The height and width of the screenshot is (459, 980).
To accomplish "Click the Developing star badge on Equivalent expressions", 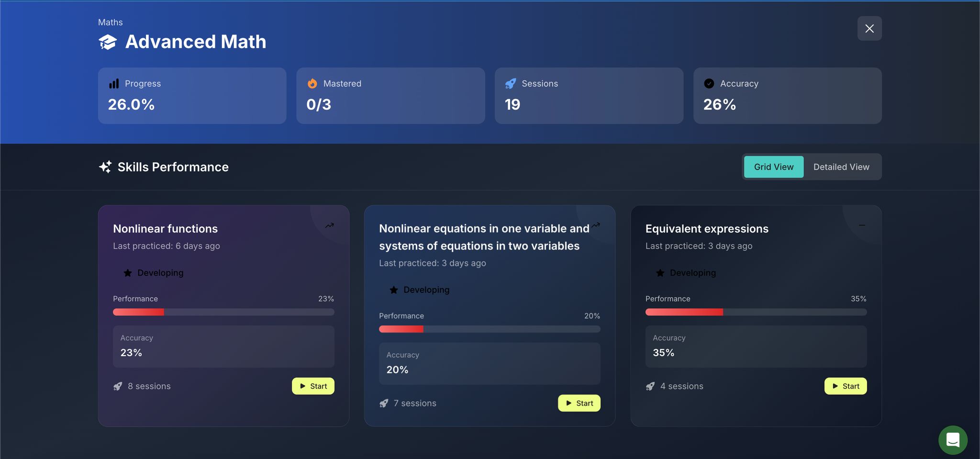I will coord(686,273).
